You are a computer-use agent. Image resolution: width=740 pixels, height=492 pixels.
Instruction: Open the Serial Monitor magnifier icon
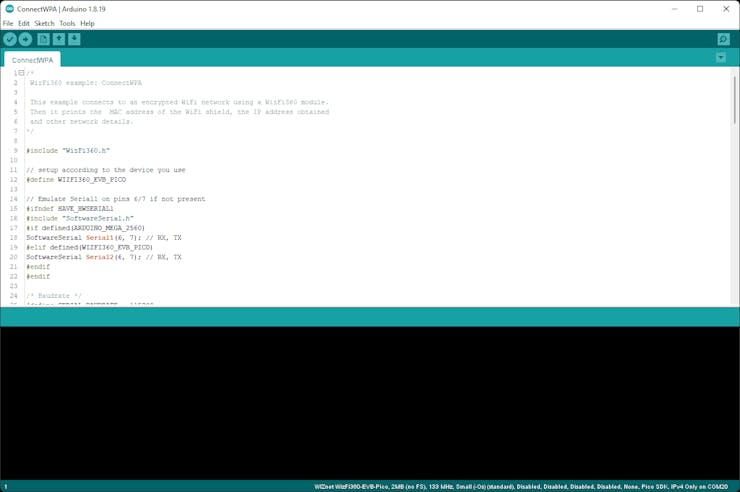tap(723, 39)
